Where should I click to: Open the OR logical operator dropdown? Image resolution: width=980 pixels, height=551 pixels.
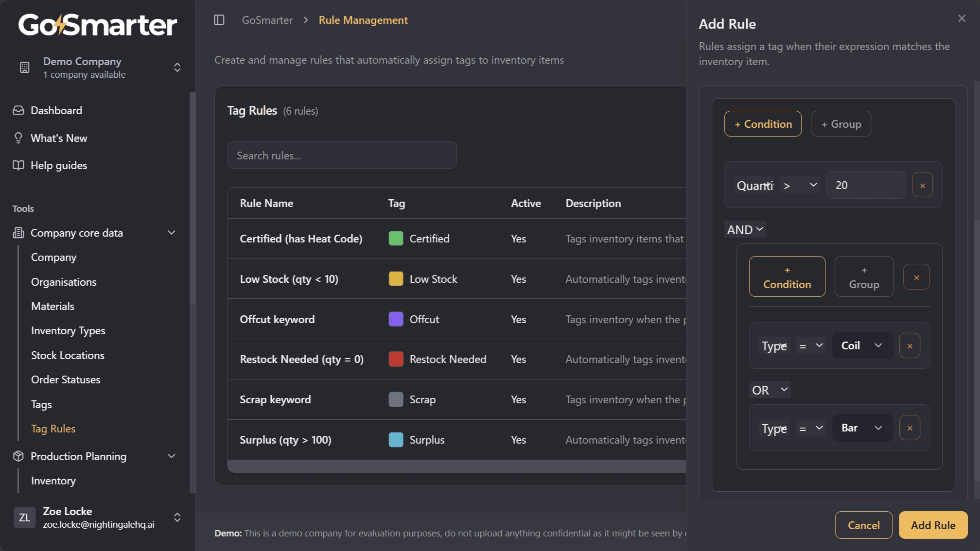point(770,390)
